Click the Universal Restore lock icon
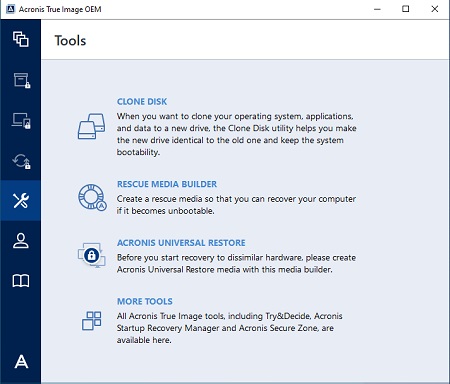 tap(92, 255)
